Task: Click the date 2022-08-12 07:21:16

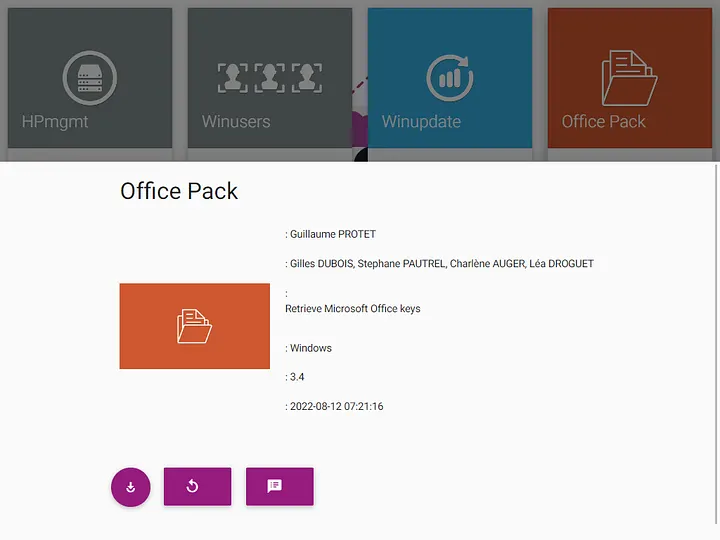Action: pos(337,406)
